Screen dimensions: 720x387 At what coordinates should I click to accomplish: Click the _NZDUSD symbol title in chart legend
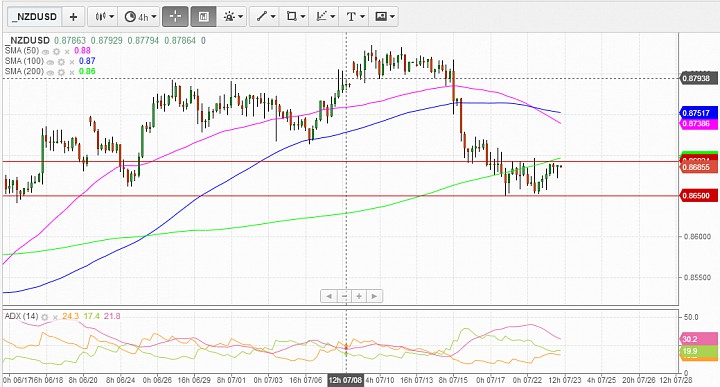(x=29, y=40)
